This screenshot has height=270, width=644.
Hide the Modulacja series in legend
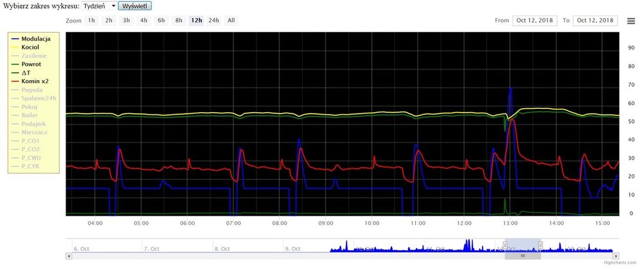[36, 39]
